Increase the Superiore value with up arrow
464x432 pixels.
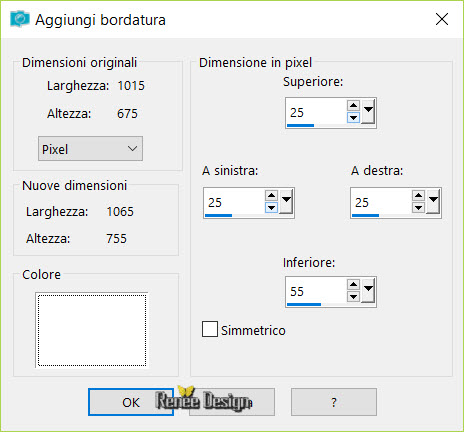(353, 106)
